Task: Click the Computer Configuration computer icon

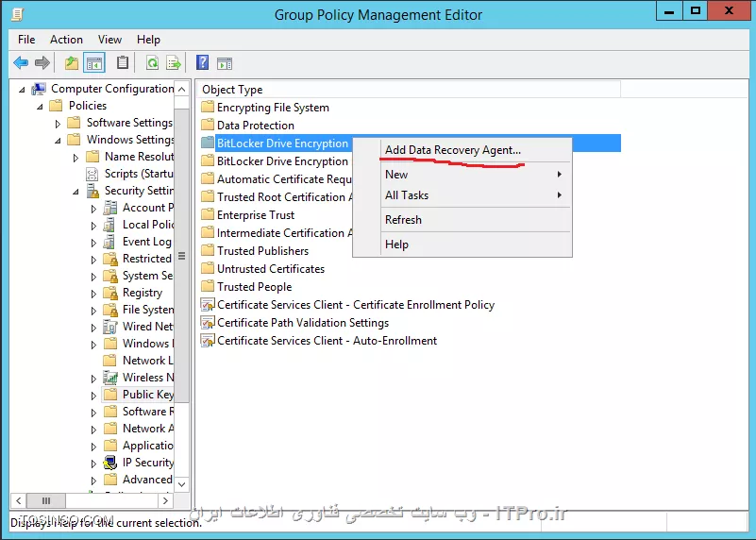Action: click(39, 89)
